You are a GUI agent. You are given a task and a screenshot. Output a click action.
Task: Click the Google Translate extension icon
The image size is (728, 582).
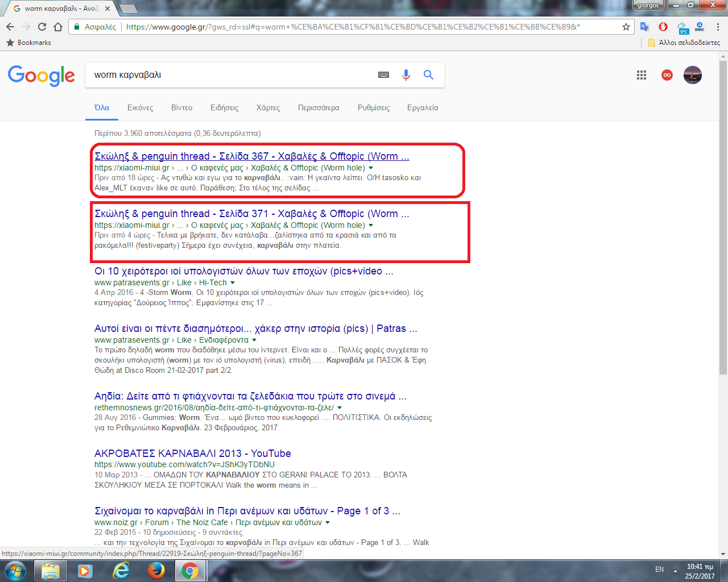point(644,27)
